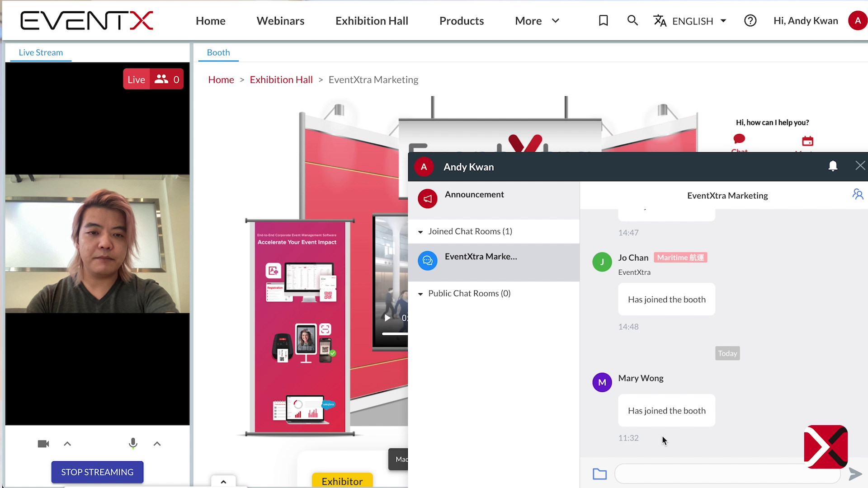868x488 pixels.
Task: Play the booth video
Action: tap(387, 318)
